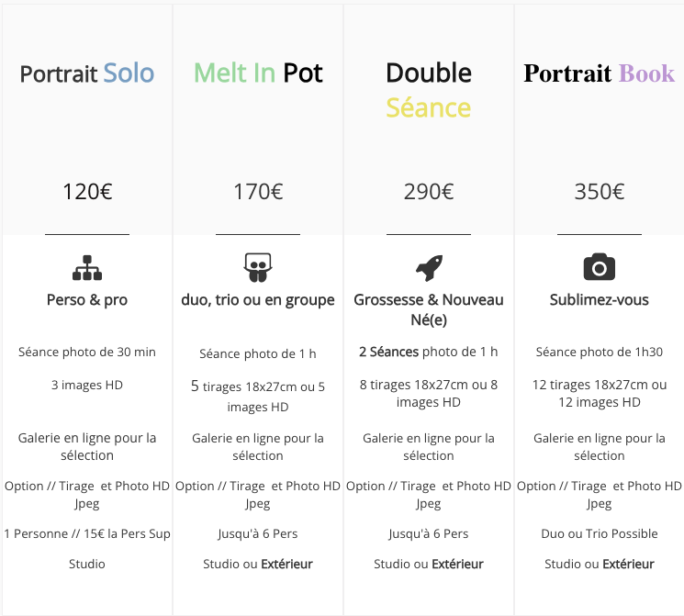The width and height of the screenshot is (684, 616).
Task: Open the Double Séance package title
Action: (429, 90)
